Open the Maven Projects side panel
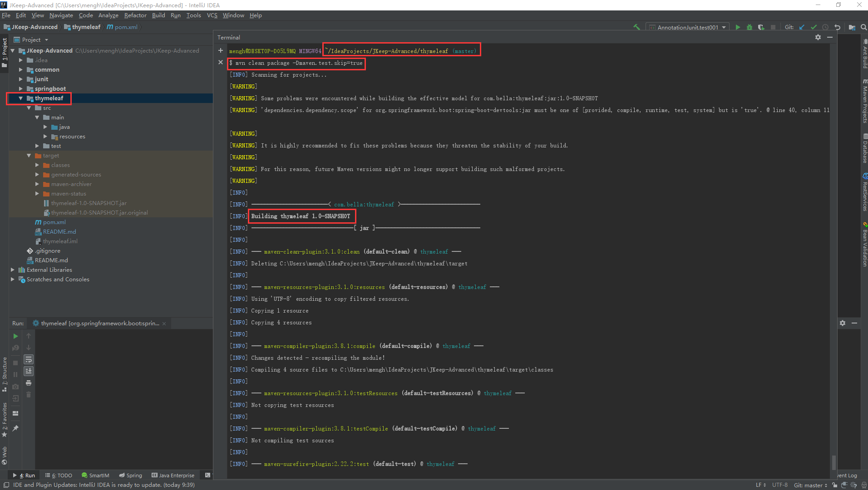 tap(865, 101)
